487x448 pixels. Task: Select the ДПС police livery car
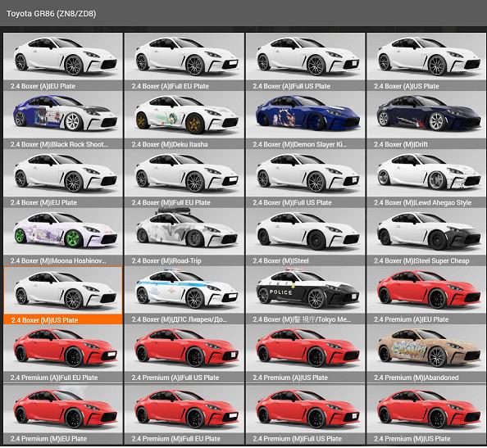pos(184,295)
